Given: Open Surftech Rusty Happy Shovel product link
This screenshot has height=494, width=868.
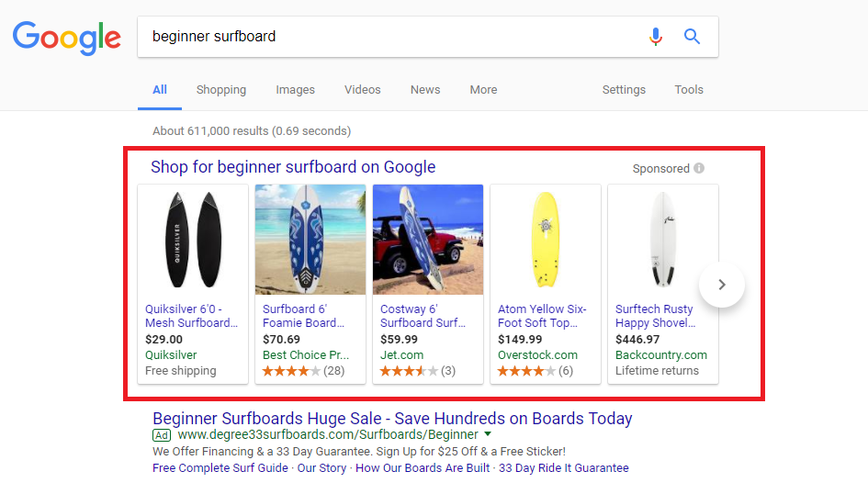Looking at the screenshot, I should [654, 316].
